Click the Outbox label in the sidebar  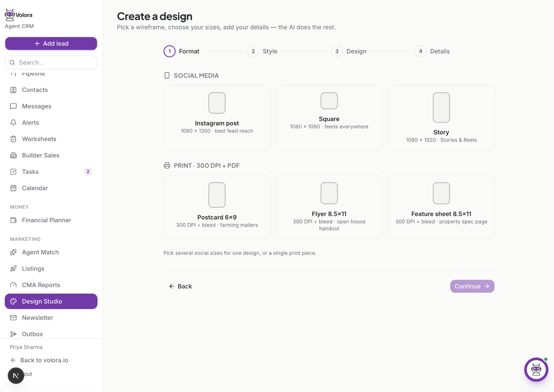(x=32, y=334)
